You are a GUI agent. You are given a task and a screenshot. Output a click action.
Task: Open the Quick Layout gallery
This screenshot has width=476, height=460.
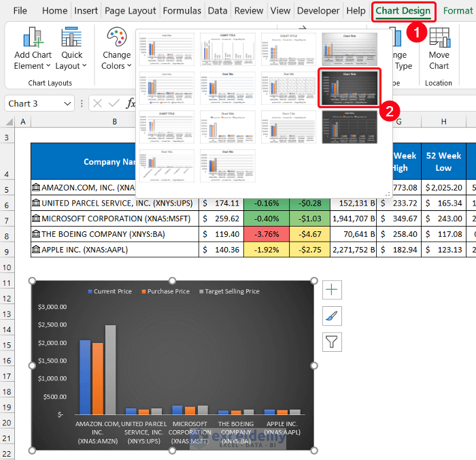pyautogui.click(x=71, y=48)
